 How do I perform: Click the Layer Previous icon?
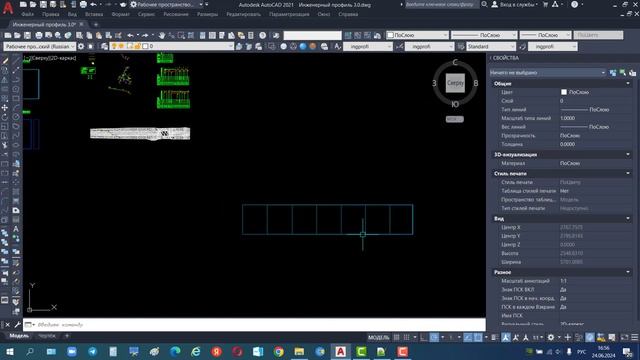click(249, 47)
